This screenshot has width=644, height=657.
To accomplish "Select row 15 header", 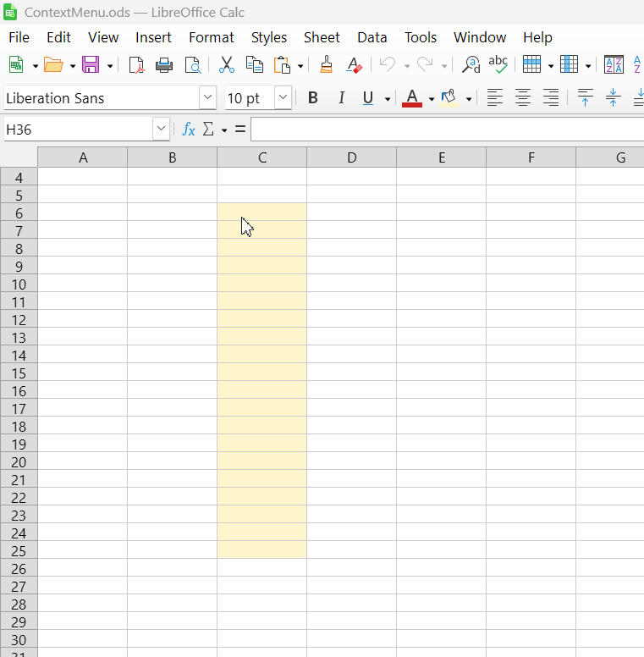I will pos(19,373).
